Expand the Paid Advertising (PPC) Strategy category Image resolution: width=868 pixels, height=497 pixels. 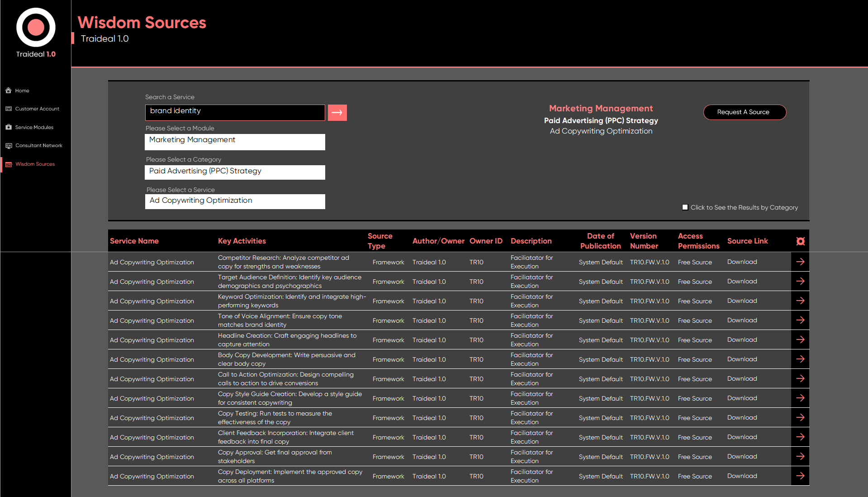[235, 172]
